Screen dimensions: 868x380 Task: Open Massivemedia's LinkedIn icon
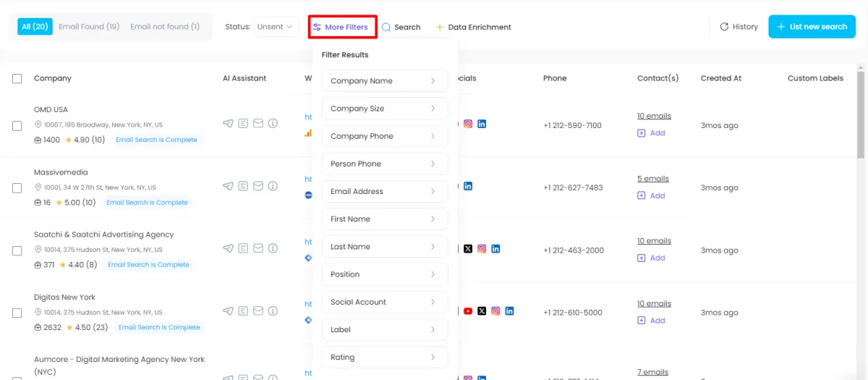click(x=468, y=186)
